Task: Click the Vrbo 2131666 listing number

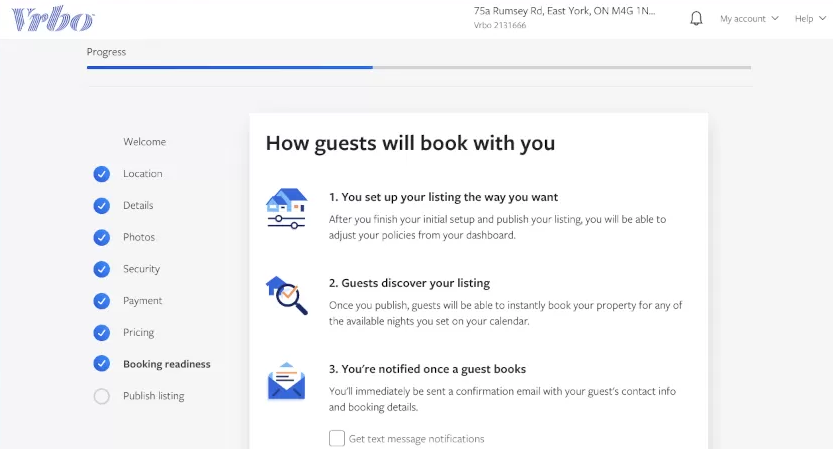Action: [500, 25]
